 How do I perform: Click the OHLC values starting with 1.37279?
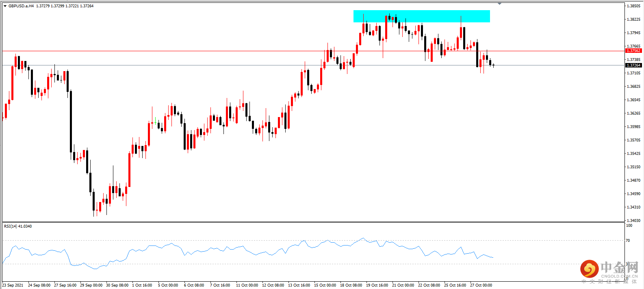click(65, 6)
